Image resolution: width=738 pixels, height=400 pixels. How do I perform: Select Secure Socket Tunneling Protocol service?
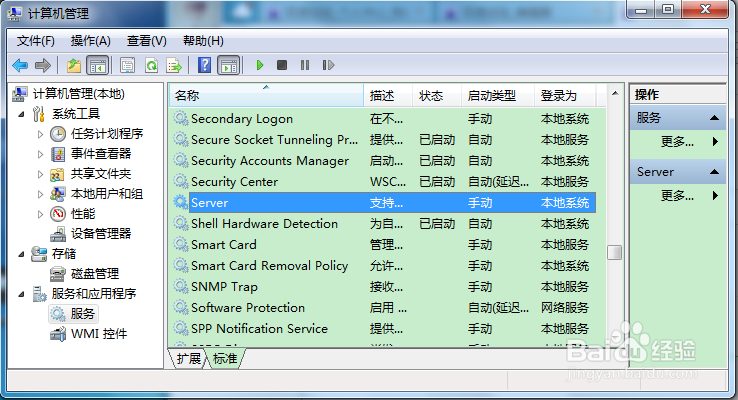pyautogui.click(x=383, y=140)
